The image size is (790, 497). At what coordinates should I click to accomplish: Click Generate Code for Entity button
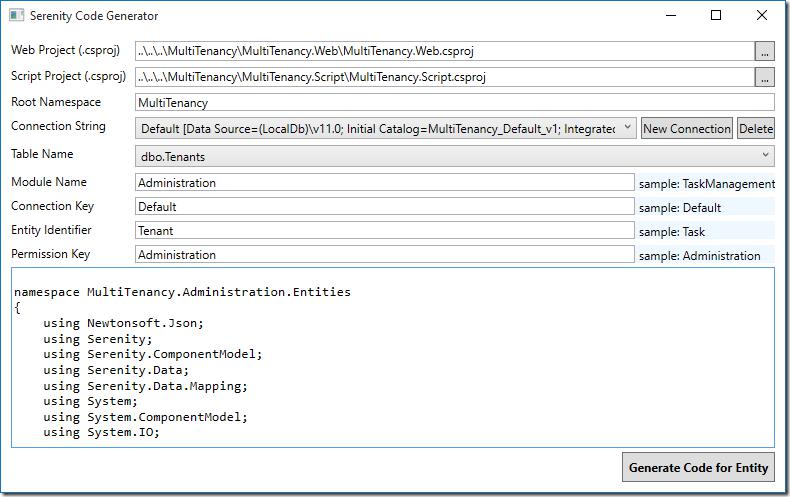point(698,467)
